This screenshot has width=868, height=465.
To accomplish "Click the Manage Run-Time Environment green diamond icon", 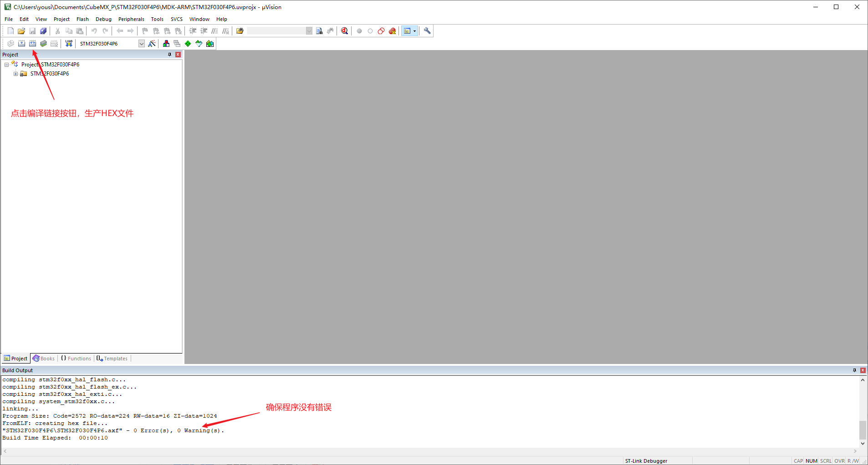I will (x=188, y=44).
